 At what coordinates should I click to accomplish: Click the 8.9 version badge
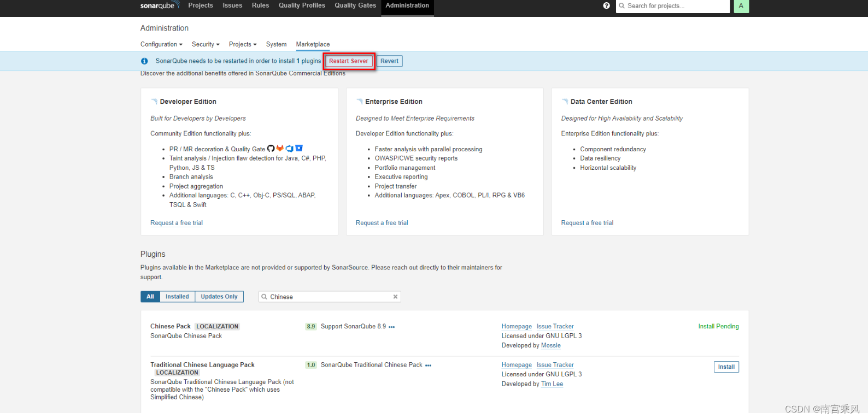311,327
